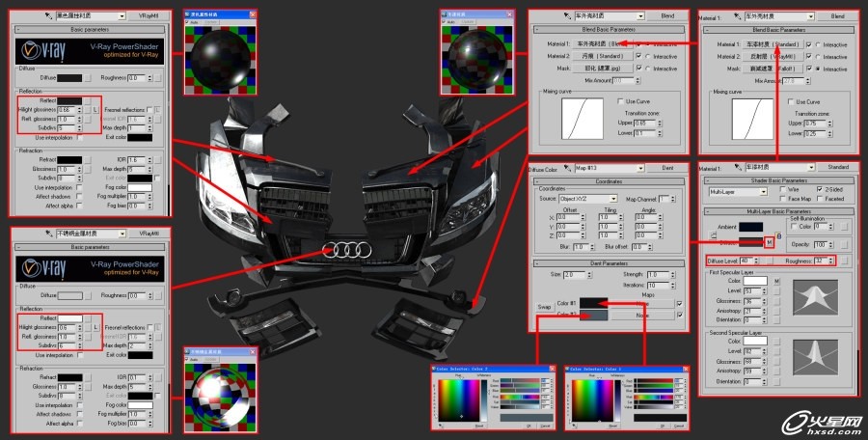
Task: Click Diffuse color swatch in top-left VRayMtl panel
Action: (69, 78)
